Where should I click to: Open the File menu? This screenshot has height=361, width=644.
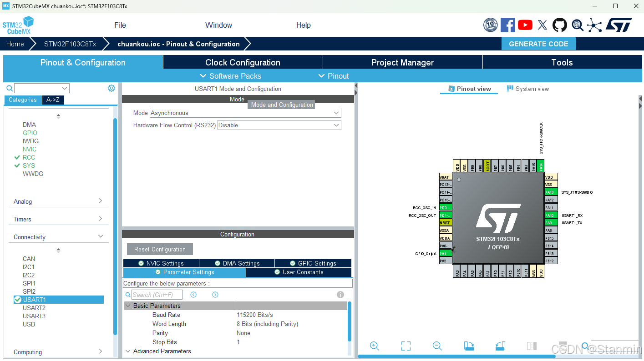point(120,25)
